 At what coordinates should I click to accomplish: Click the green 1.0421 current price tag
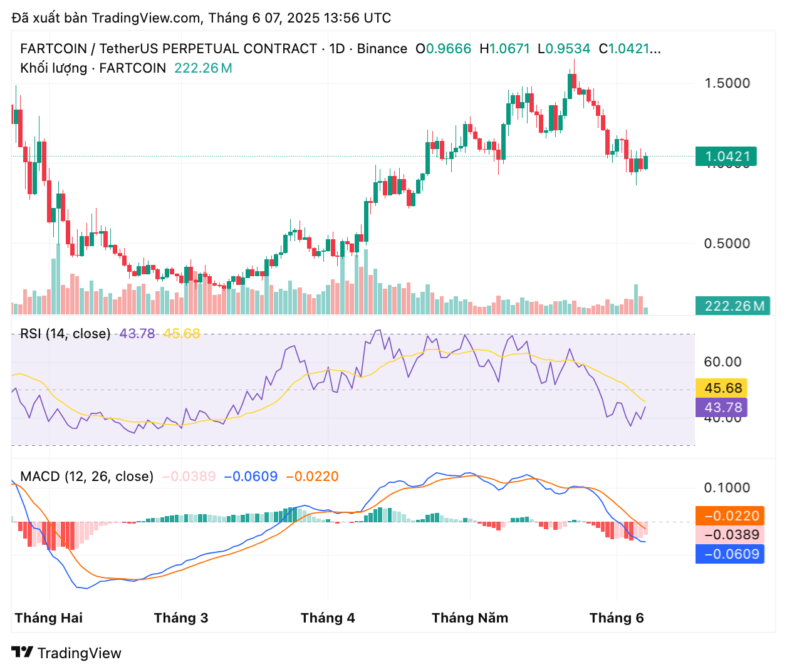click(x=726, y=157)
